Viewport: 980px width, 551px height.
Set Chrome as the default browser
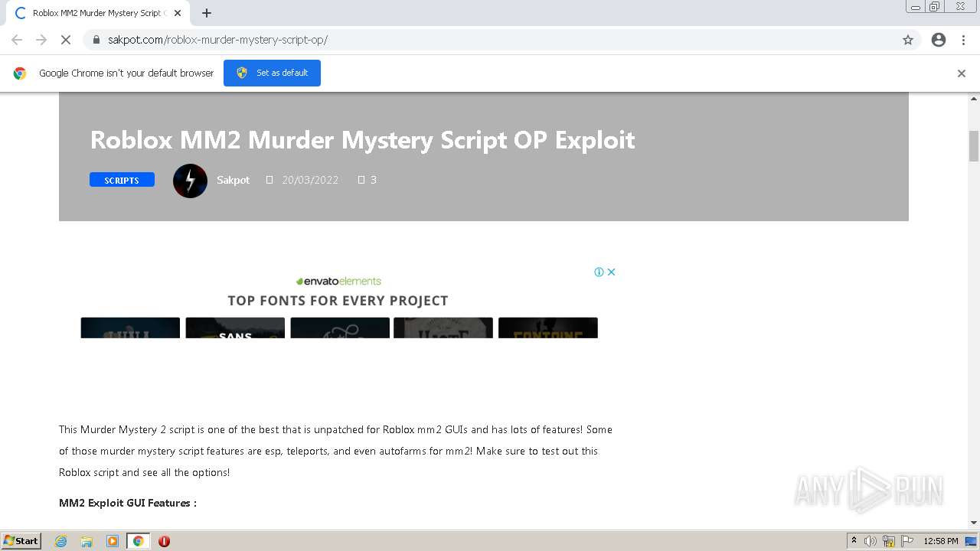[272, 73]
